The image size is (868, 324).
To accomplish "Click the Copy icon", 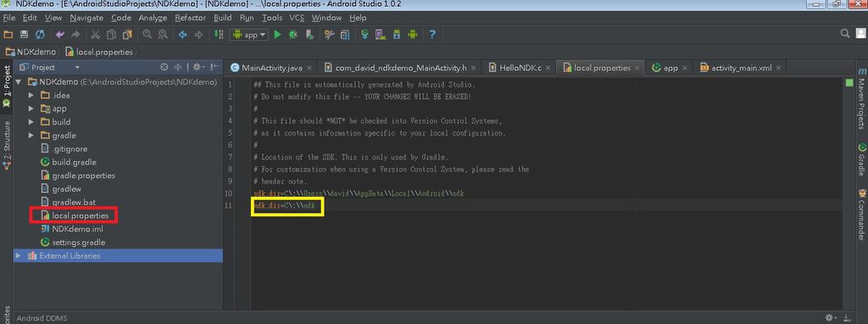I will [x=111, y=34].
